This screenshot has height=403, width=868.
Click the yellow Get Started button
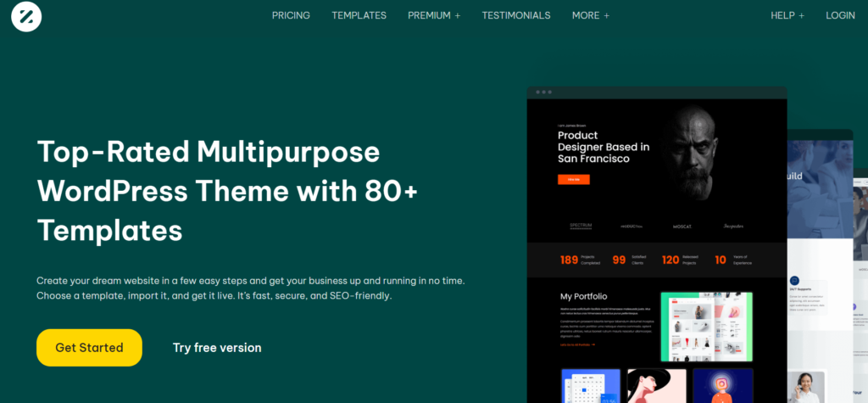click(89, 348)
